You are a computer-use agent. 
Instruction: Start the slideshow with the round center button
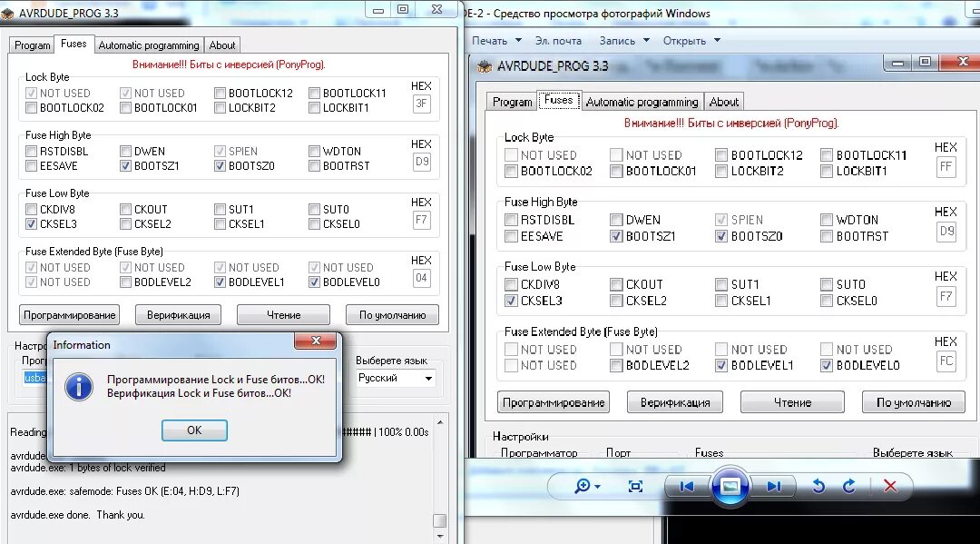click(x=730, y=486)
